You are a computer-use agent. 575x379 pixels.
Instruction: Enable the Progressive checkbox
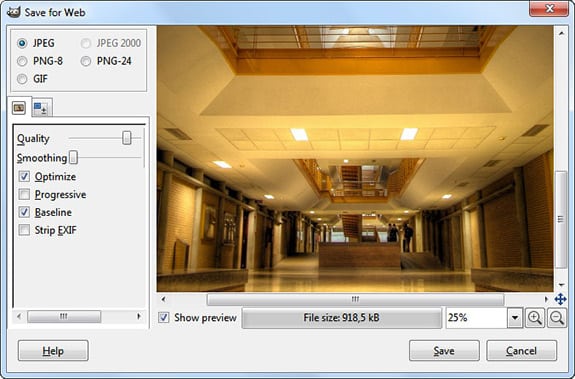tap(24, 194)
